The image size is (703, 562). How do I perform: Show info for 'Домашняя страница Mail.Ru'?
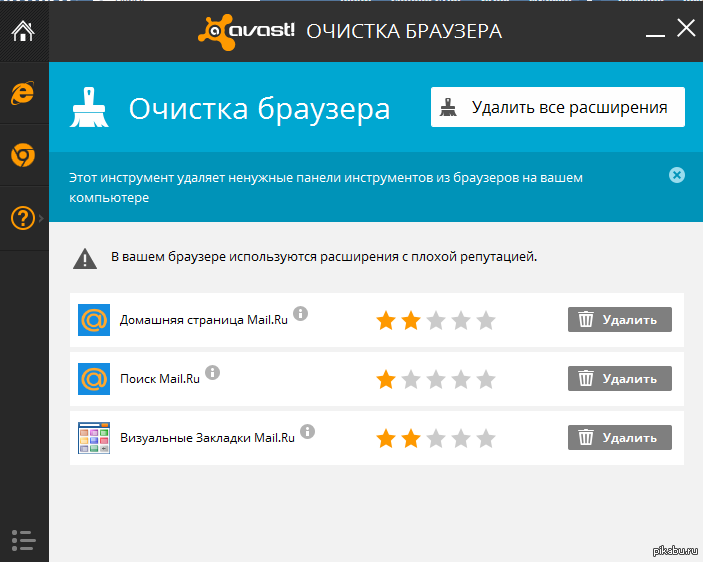point(300,313)
